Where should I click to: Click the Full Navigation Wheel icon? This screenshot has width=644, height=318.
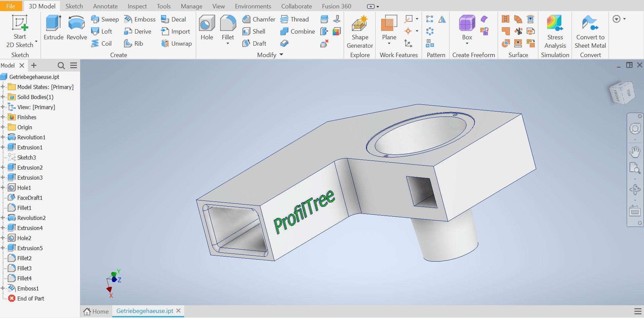click(635, 129)
